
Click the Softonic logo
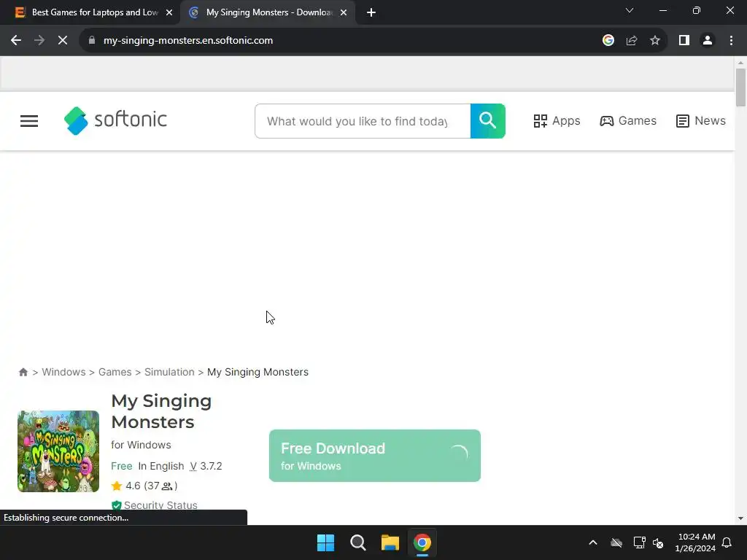click(115, 120)
